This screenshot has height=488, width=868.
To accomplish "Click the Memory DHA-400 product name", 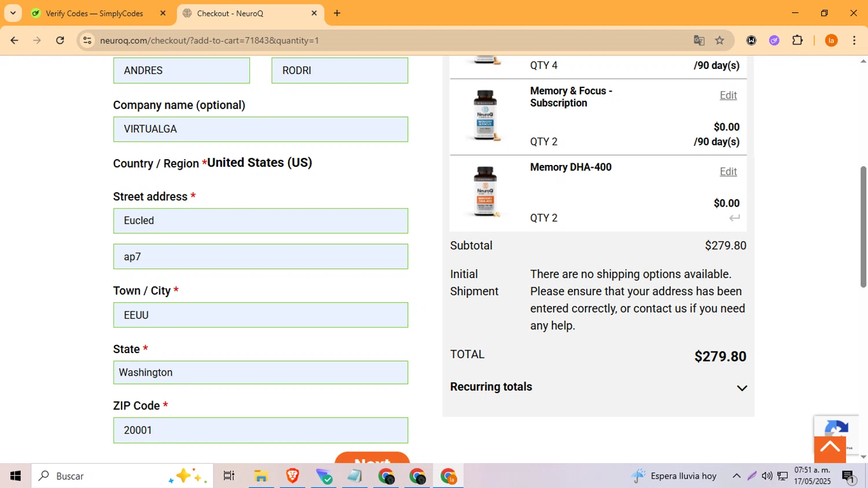I will 571,167.
